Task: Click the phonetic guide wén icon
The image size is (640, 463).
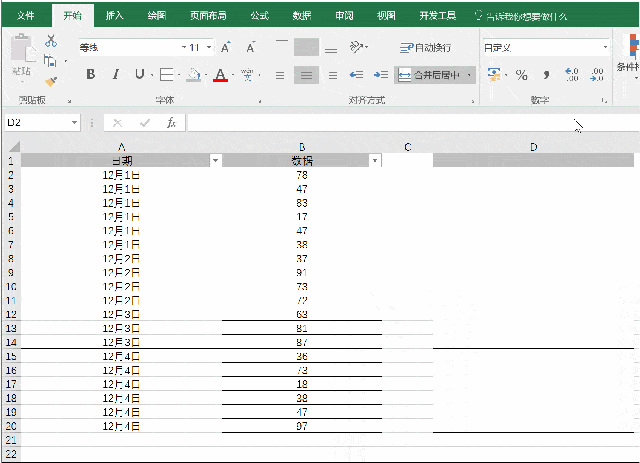Action: point(247,75)
